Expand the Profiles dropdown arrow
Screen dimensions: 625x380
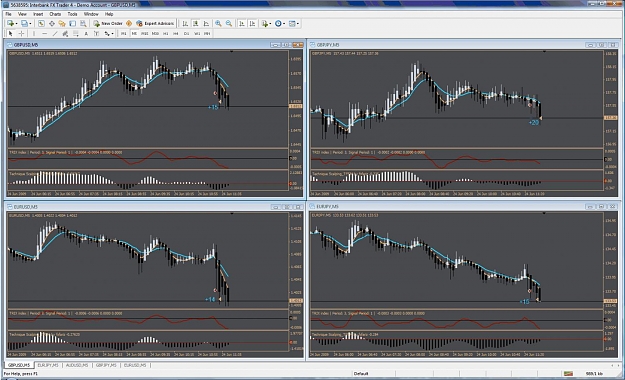point(30,24)
